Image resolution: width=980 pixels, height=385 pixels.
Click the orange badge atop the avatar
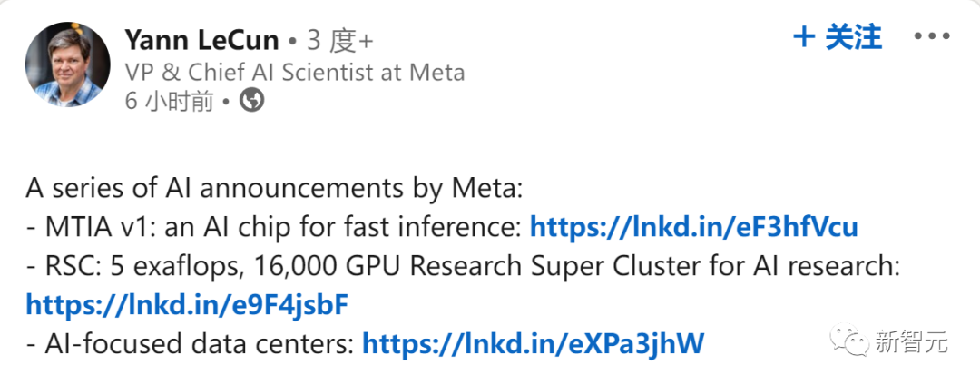(x=77, y=26)
